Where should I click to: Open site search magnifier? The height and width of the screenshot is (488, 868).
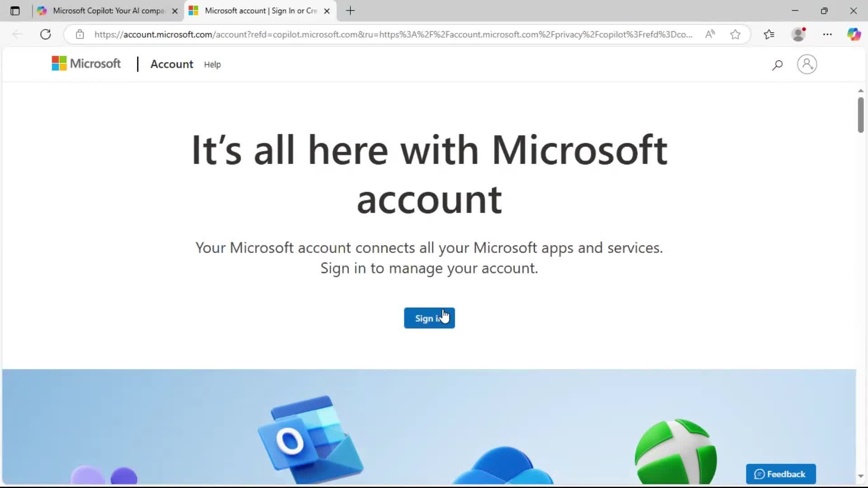coord(777,65)
